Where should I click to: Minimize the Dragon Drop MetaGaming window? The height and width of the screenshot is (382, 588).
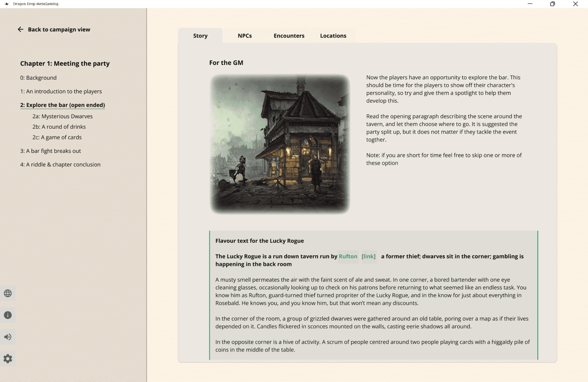pyautogui.click(x=530, y=4)
